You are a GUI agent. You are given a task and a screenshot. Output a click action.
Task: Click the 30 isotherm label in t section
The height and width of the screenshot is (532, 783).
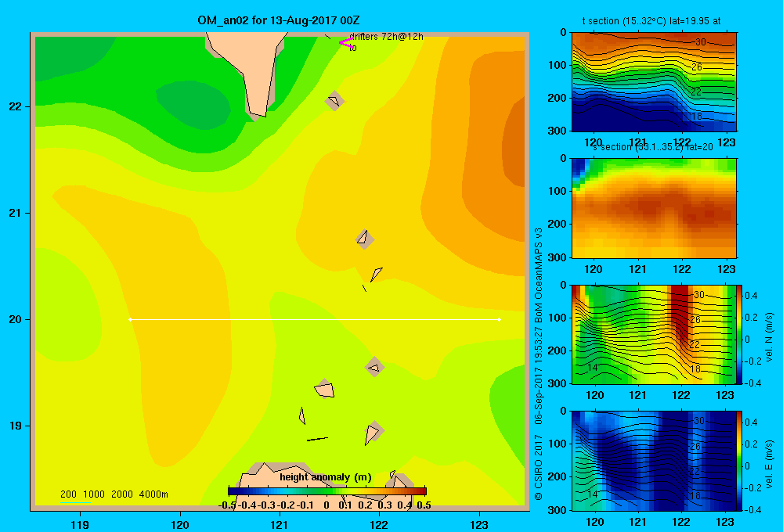pyautogui.click(x=701, y=42)
